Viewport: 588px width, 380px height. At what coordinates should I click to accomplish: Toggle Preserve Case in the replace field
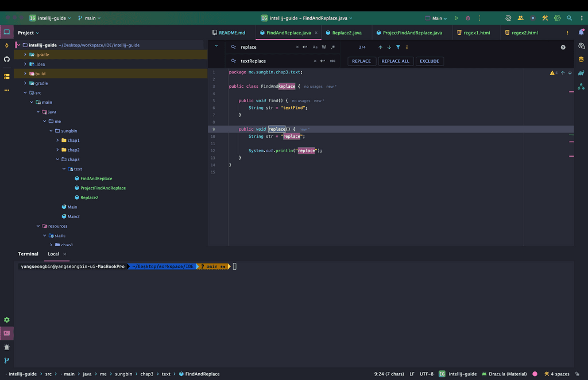pos(332,61)
